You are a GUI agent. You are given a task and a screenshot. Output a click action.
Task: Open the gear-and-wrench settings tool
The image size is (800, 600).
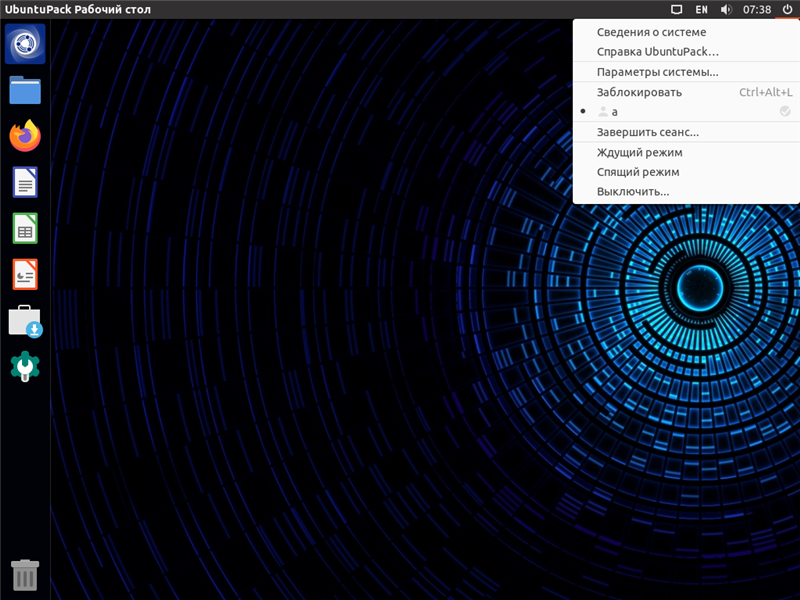pyautogui.click(x=25, y=366)
